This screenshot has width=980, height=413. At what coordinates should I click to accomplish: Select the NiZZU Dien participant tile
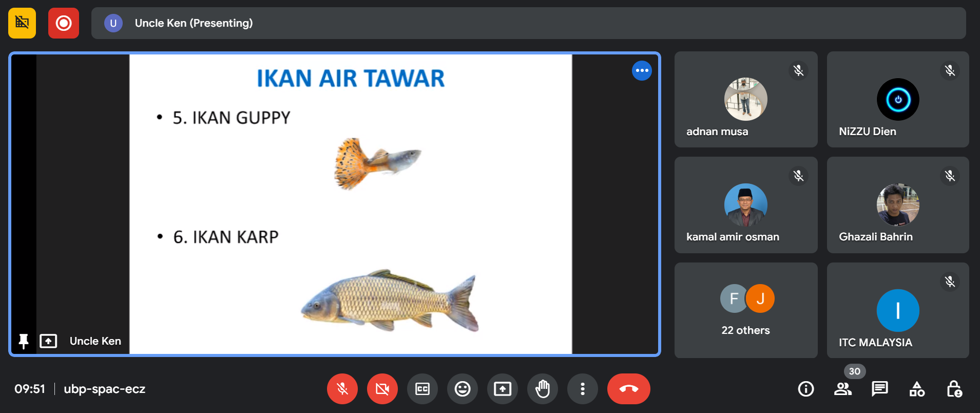[x=898, y=99]
